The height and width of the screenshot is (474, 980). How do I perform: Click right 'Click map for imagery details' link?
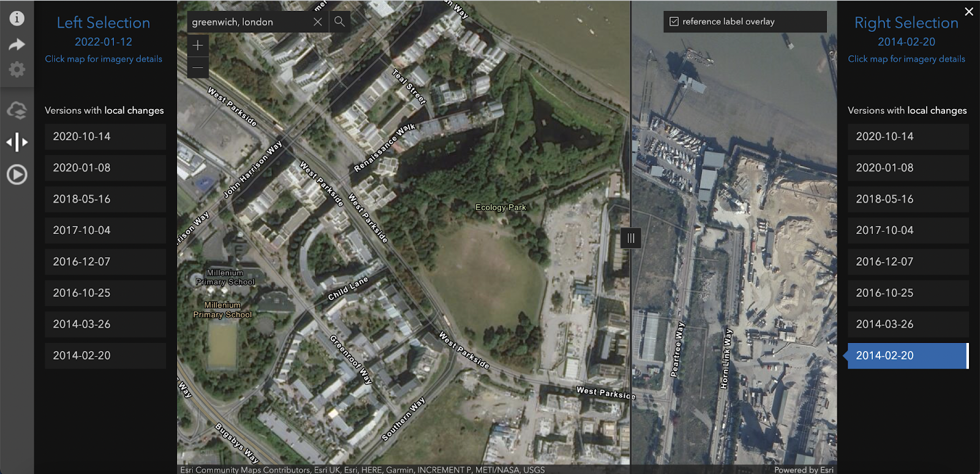(x=907, y=59)
